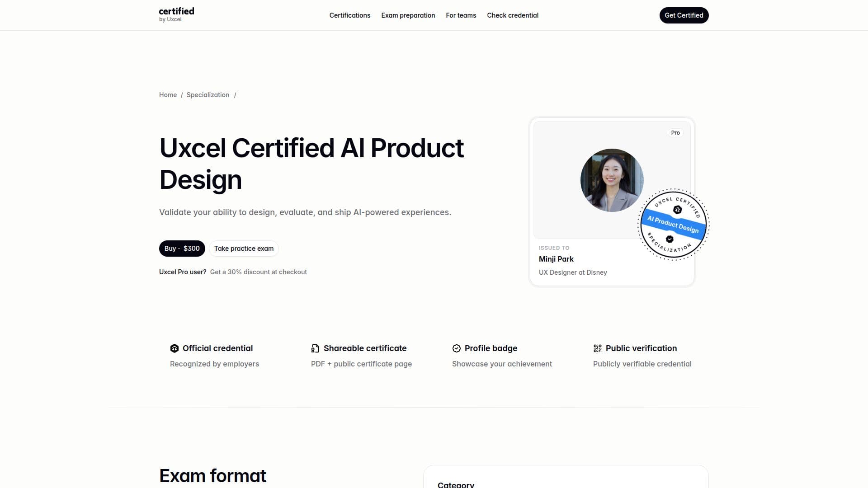Viewport: 868px width, 488px height.
Task: Click the Shareable certificate document icon
Action: (315, 348)
